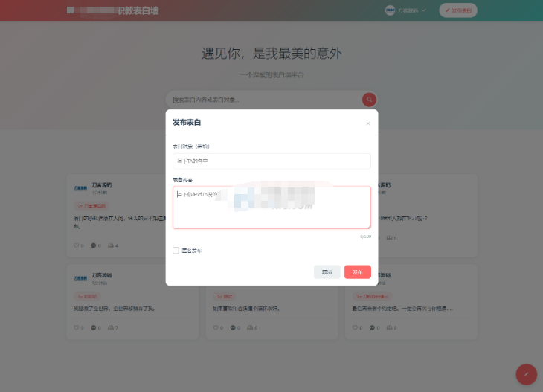This screenshot has width=543, height=392.
Task: Click the 发布表白 dialog title
Action: [187, 122]
